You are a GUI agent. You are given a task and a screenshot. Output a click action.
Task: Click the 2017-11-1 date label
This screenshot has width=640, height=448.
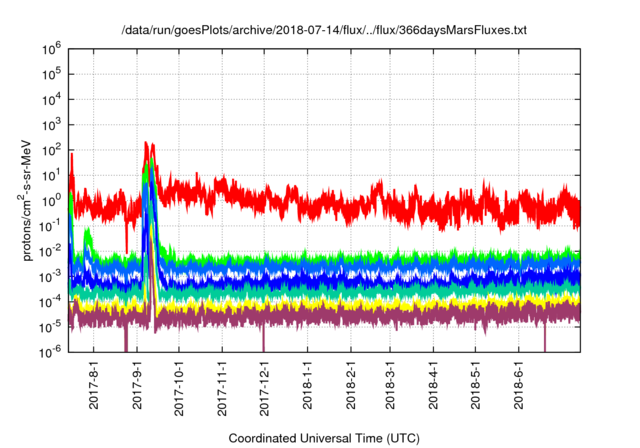pos(222,388)
